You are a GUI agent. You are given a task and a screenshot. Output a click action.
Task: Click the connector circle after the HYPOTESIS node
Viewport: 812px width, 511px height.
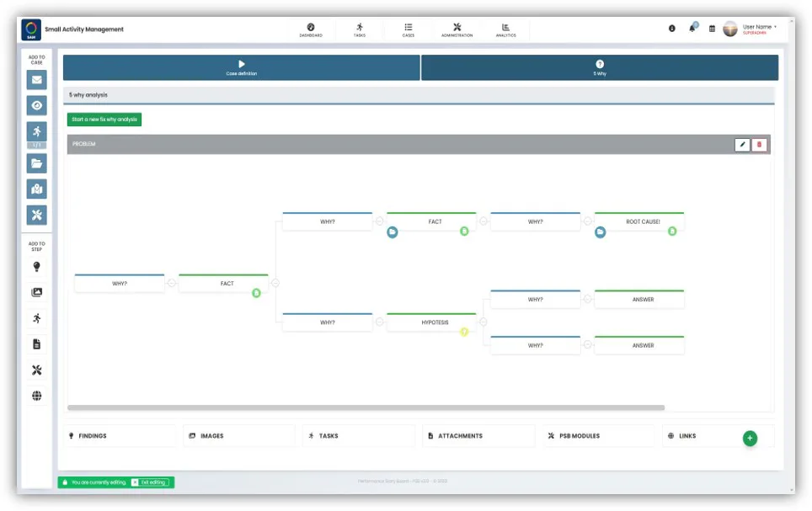tap(483, 322)
